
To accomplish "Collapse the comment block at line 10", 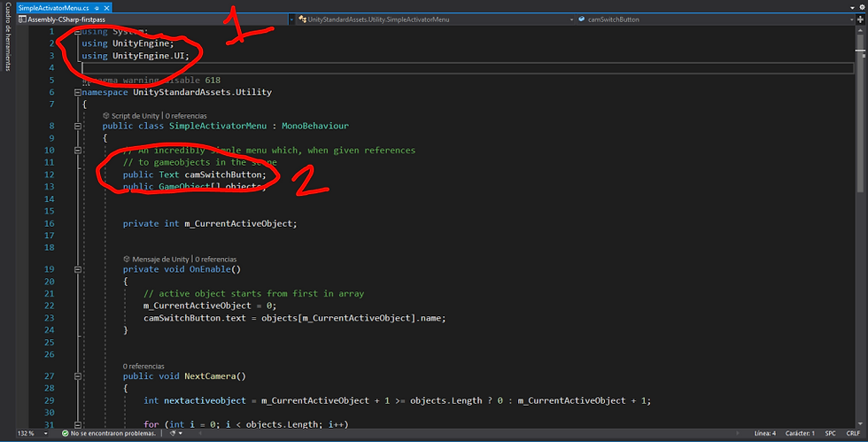I will 78,150.
